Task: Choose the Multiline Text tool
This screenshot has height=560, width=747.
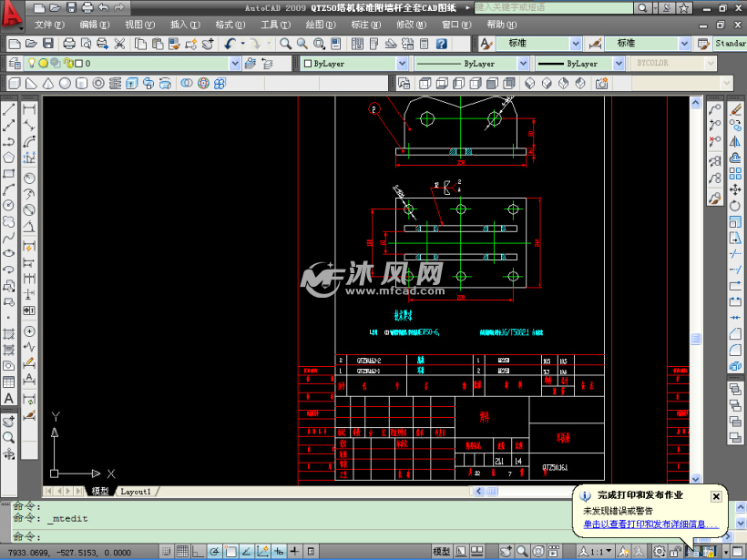Action: point(9,397)
